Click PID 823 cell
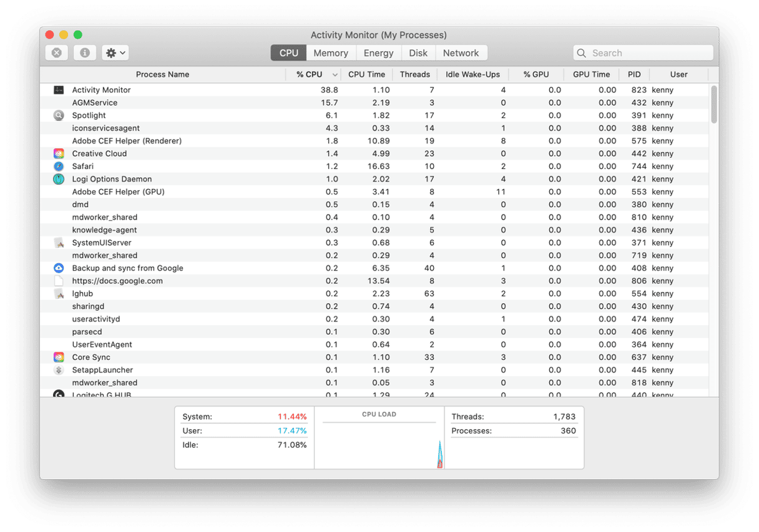 point(639,90)
